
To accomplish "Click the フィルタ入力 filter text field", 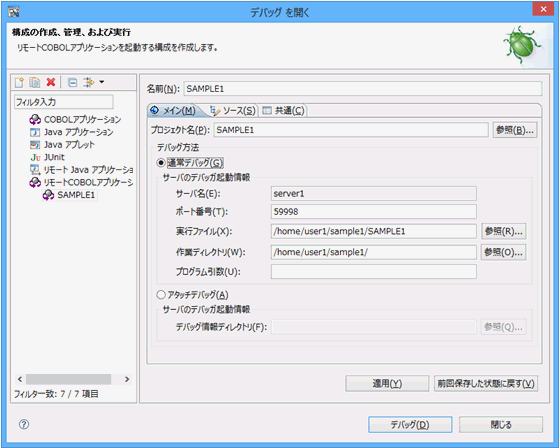I will click(x=64, y=102).
